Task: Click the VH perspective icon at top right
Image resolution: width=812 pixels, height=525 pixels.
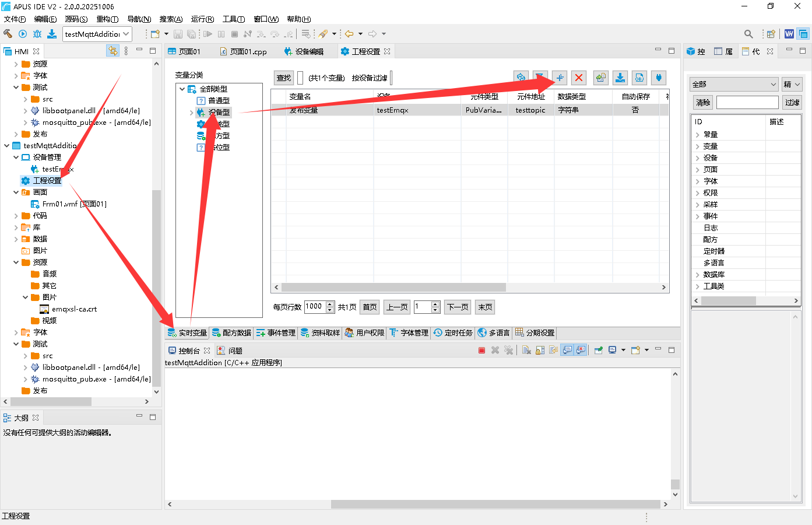Action: (x=789, y=34)
